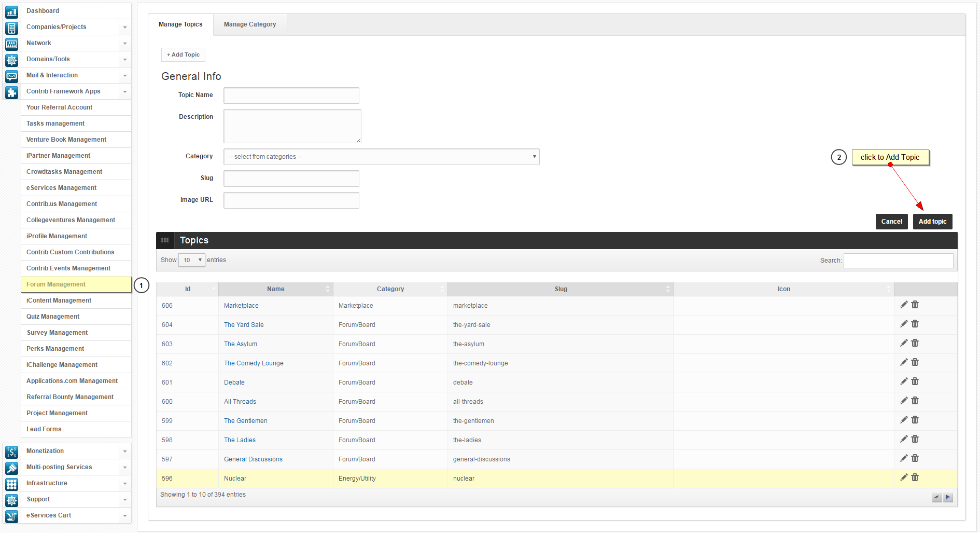The width and height of the screenshot is (980, 533).
Task: Click the Network sidebar icon
Action: point(11,44)
